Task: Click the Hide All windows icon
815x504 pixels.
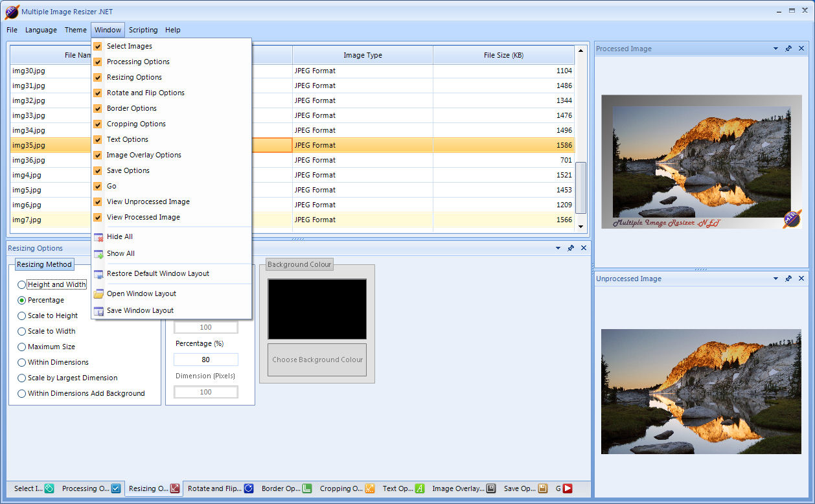Action: (98, 237)
